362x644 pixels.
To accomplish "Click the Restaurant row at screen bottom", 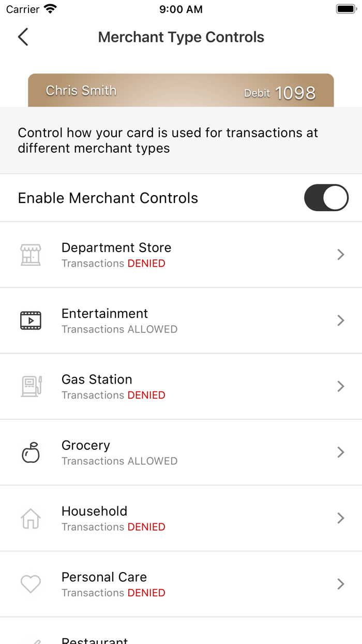I will (181, 639).
